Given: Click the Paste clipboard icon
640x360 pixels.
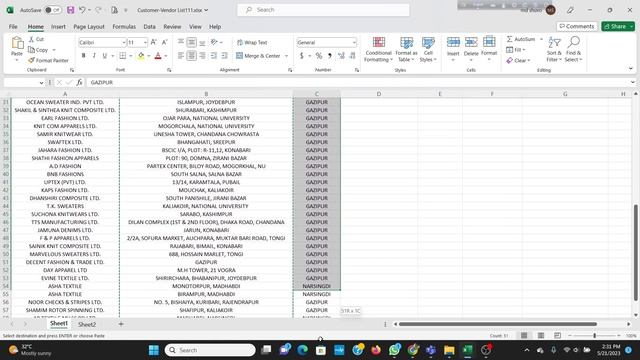Looking at the screenshot, I should [17, 43].
